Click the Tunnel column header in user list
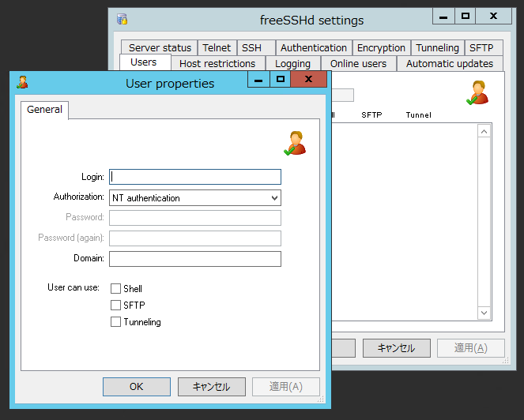This screenshot has width=524, height=420. pos(418,114)
